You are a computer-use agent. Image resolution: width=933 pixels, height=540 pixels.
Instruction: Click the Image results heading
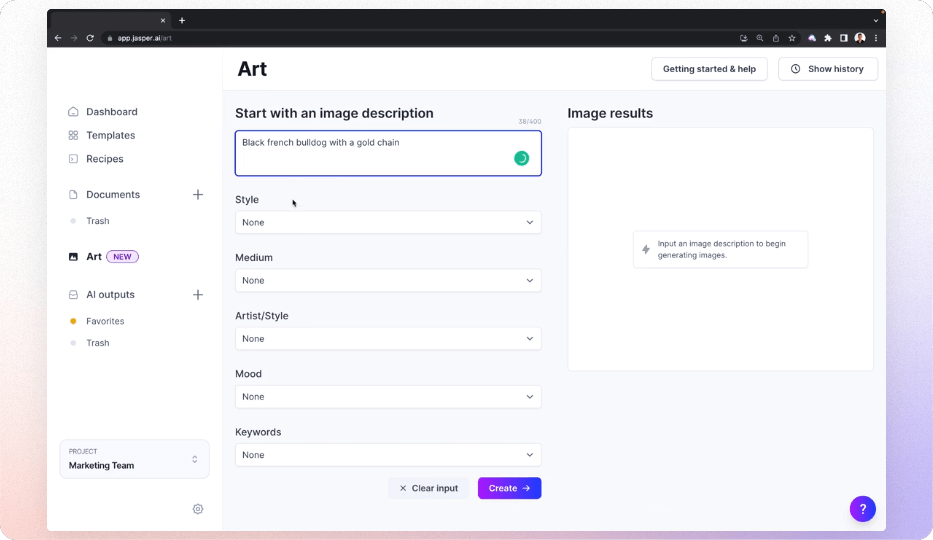coord(610,113)
